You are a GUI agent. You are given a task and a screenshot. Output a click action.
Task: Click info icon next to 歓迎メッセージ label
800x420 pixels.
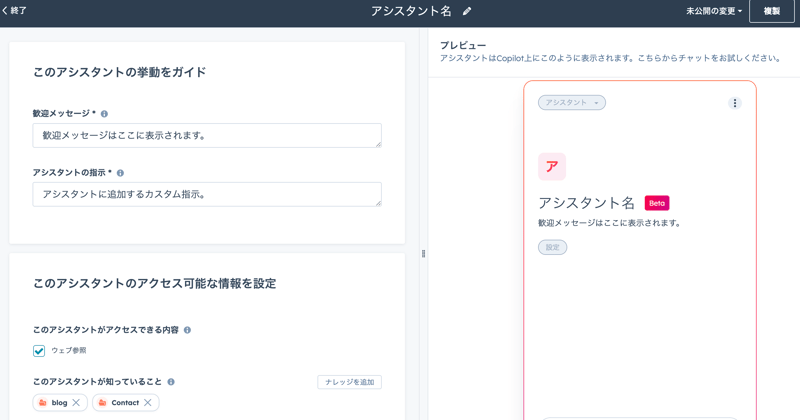tap(104, 114)
